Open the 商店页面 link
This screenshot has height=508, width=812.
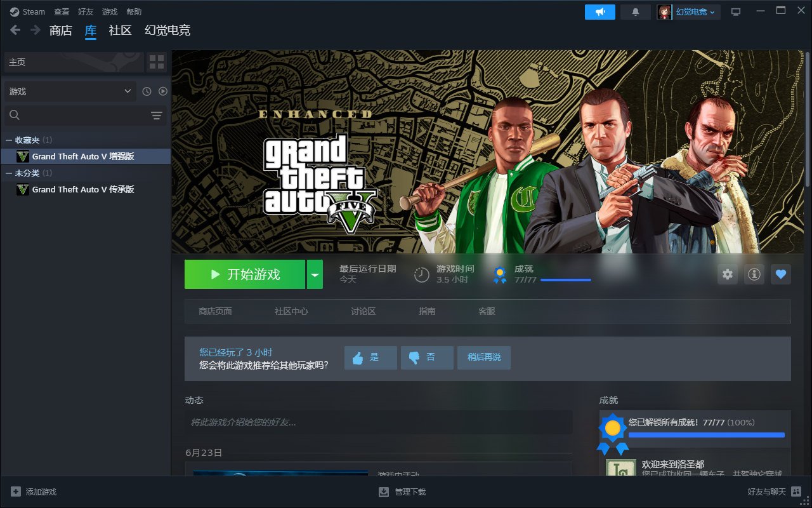coord(215,311)
